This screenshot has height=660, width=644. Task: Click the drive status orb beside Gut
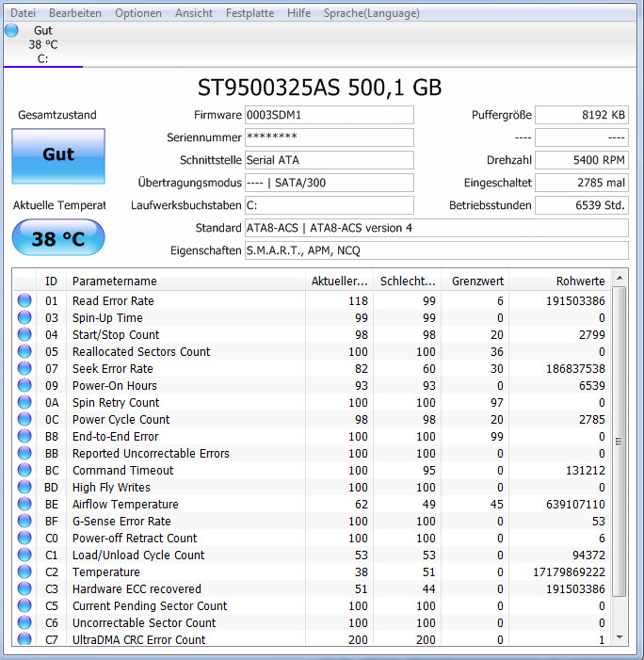click(x=12, y=30)
